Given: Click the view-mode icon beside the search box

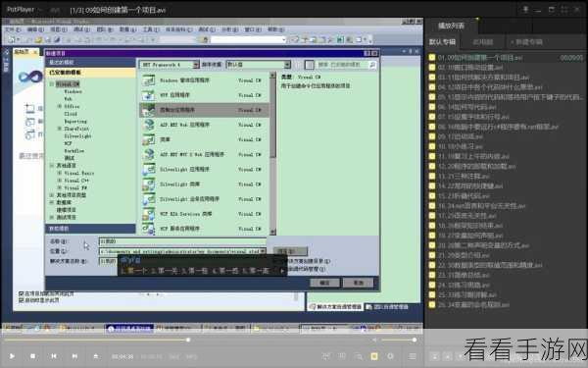Looking at the screenshot, I should pyautogui.click(x=309, y=65).
